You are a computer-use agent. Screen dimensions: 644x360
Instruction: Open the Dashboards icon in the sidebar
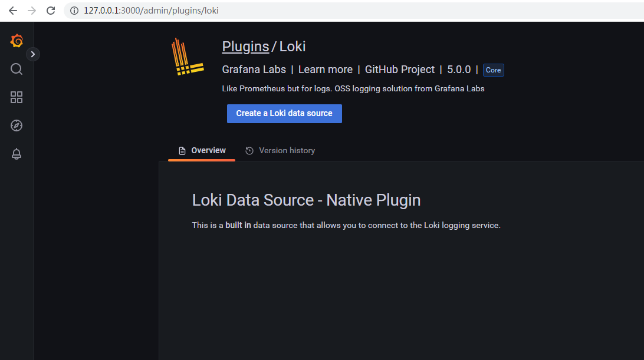pos(16,97)
